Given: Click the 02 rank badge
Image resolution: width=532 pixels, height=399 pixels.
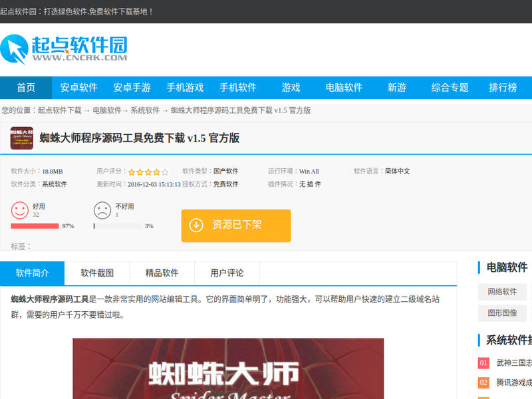Looking at the screenshot, I should [x=483, y=383].
